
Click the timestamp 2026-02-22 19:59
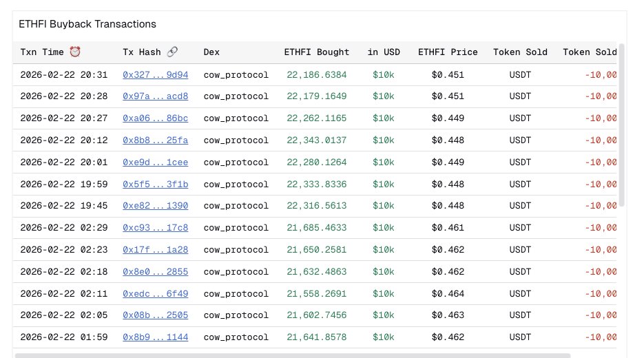[x=63, y=185]
